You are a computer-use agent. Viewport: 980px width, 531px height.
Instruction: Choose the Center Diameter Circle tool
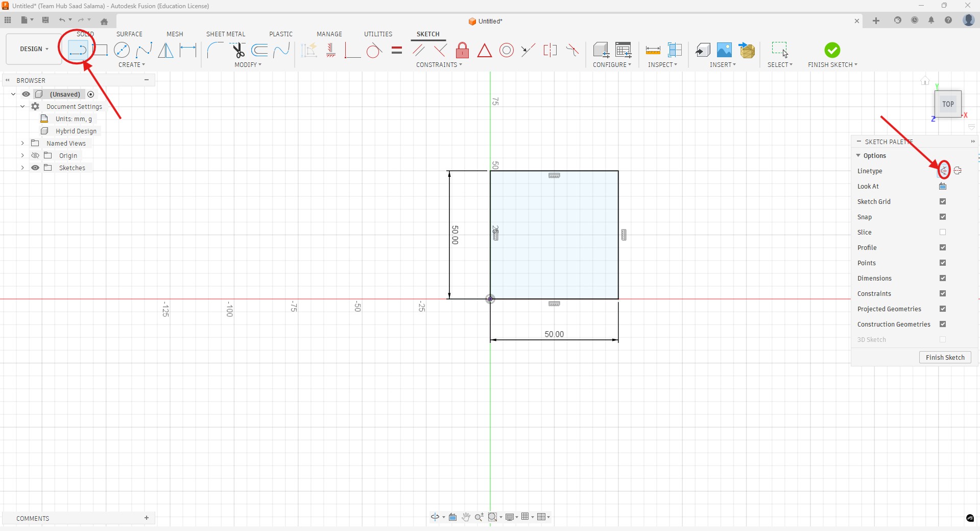coord(122,50)
